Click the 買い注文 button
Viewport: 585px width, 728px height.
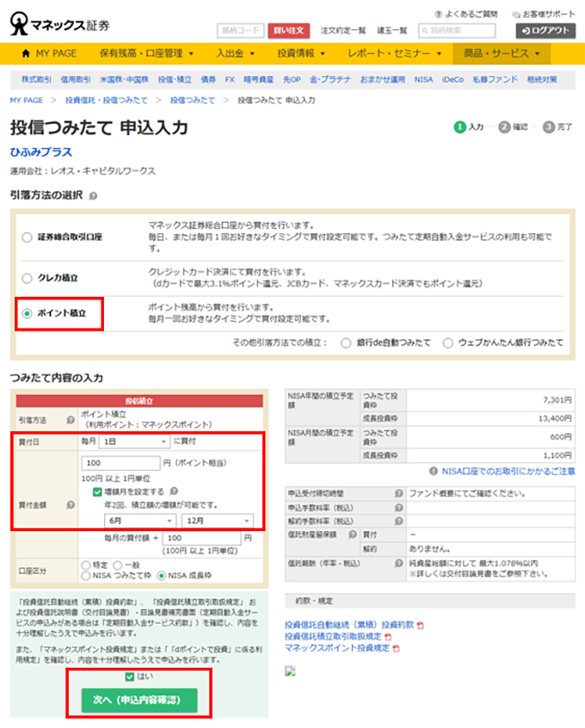coord(289,31)
